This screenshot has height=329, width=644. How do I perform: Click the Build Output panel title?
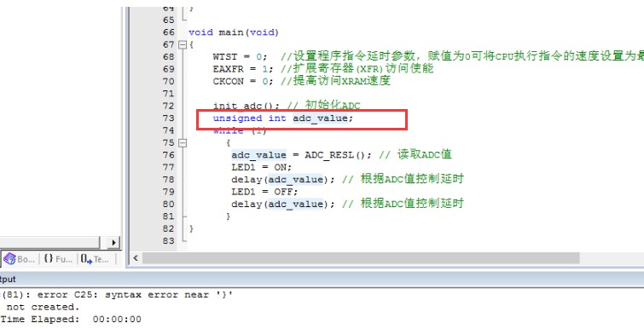pos(8,279)
